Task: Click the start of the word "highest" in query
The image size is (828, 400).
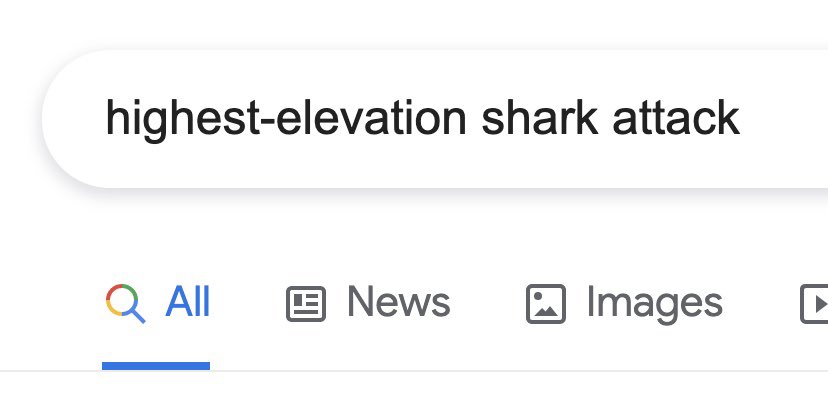Action: click(x=107, y=120)
